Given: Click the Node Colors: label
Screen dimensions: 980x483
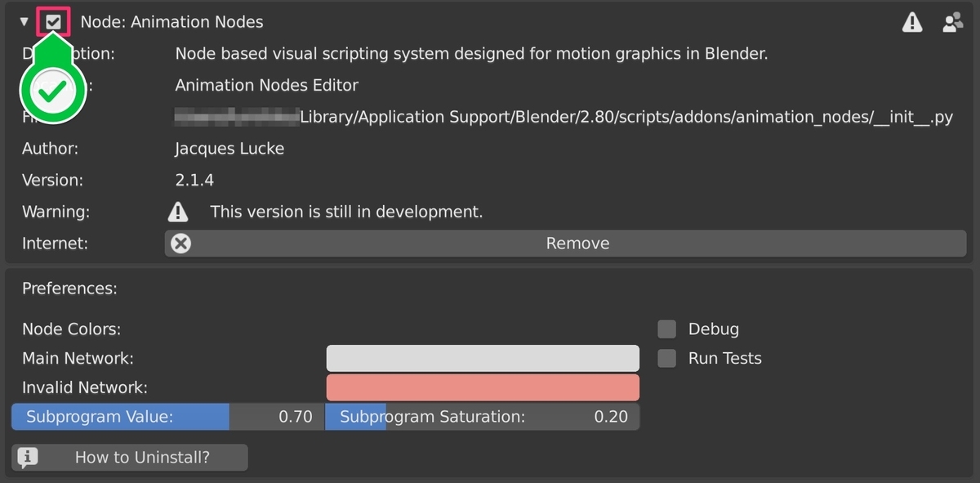Looking at the screenshot, I should tap(71, 329).
